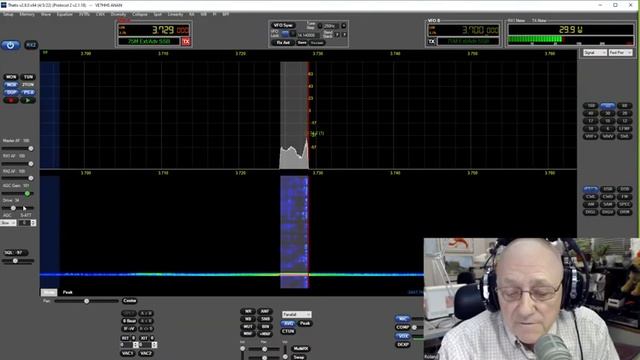Click the VFO Sync button
Screen dimensions: 640x360
click(283, 25)
